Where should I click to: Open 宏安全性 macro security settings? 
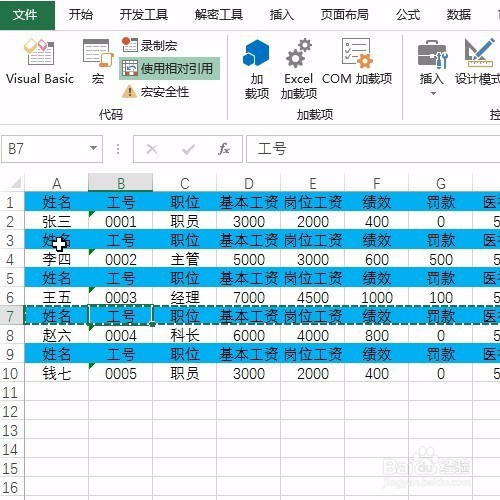[x=155, y=92]
